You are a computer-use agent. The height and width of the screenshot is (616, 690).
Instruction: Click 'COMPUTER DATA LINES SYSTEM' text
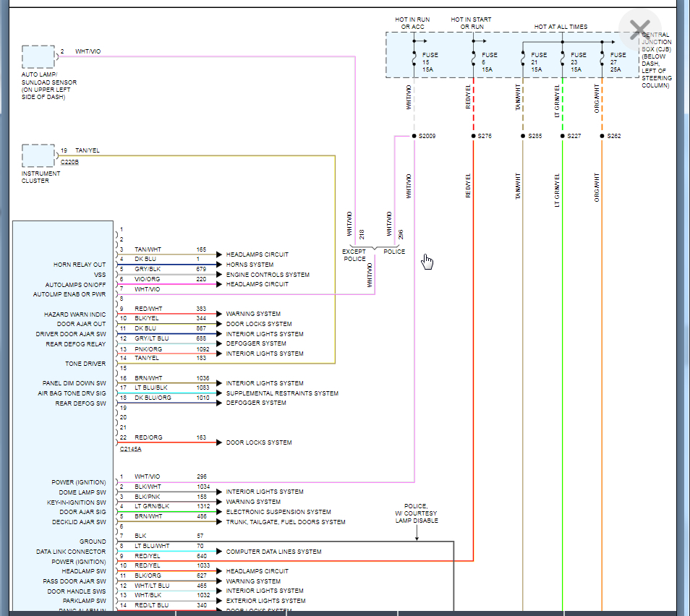(273, 552)
